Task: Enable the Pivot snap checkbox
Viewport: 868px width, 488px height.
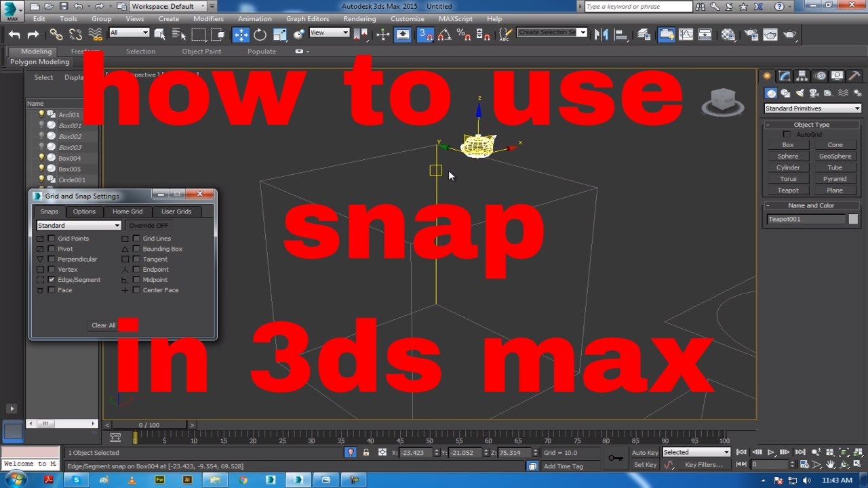Action: 52,249
